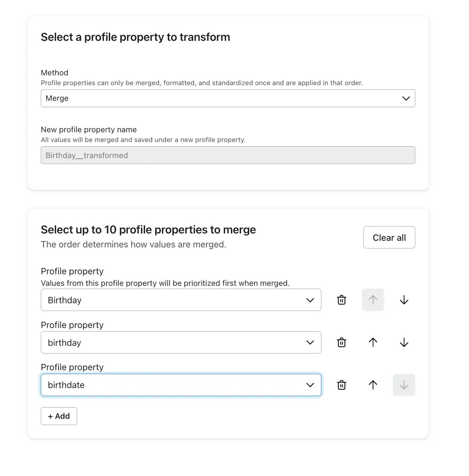Delete the birthdate profile property row
469x476 pixels.
(341, 385)
